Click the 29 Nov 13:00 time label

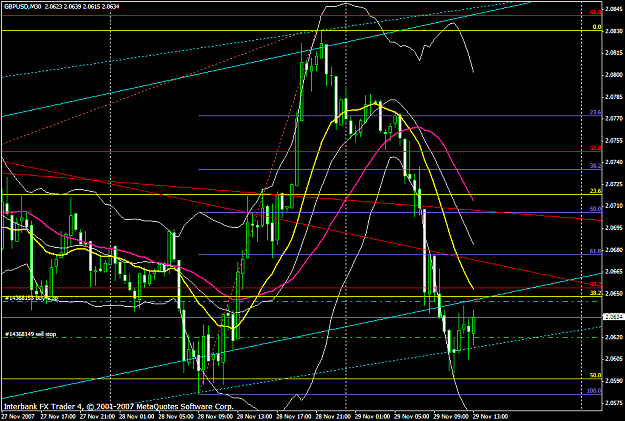[x=489, y=417]
